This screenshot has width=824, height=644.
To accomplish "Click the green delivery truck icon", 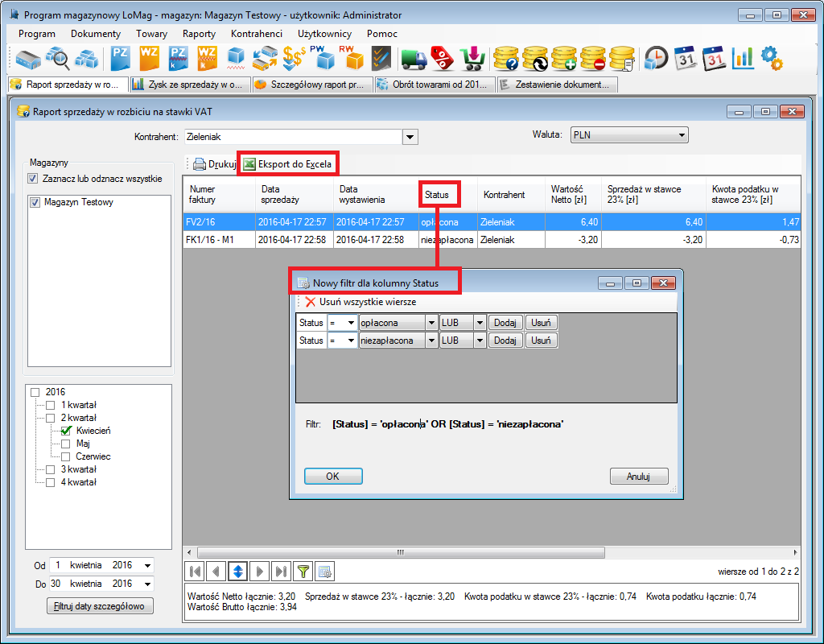I will click(414, 58).
